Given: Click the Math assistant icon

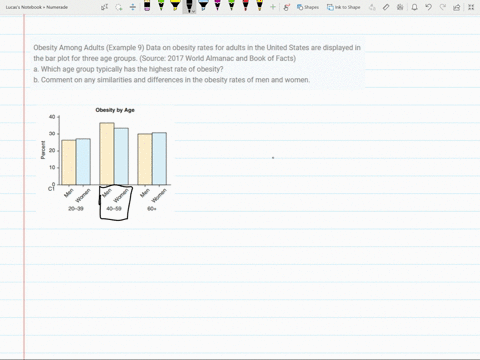Looking at the screenshot, I should click(400, 7).
